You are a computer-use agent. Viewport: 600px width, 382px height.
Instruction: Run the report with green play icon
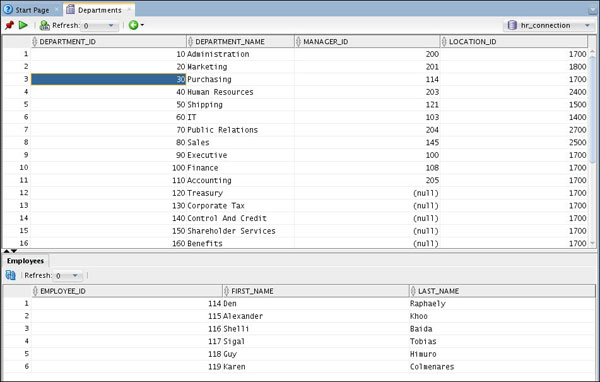tap(23, 25)
